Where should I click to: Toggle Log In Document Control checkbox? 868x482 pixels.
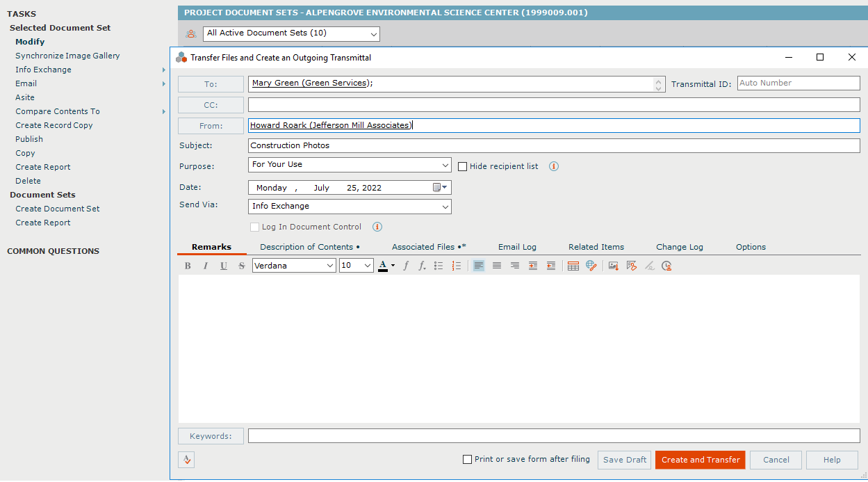click(254, 227)
